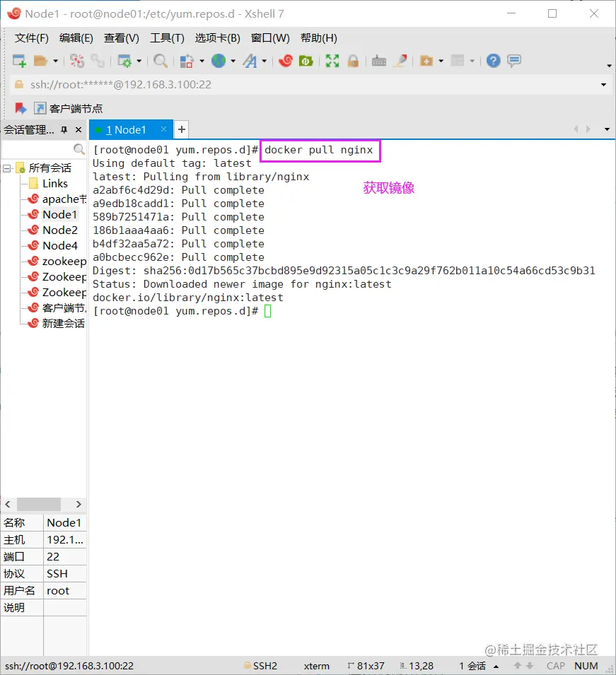
Task: Open the 工具(T) menu
Action: (167, 38)
